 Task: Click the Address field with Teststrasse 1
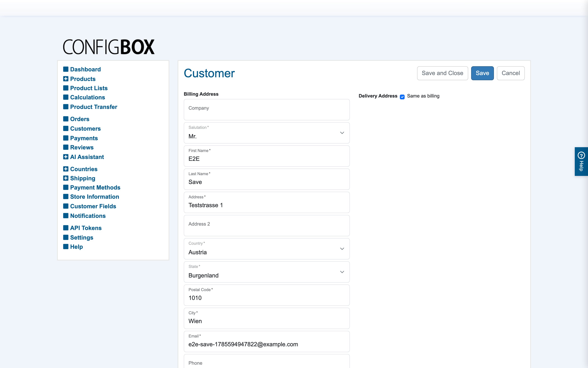tap(267, 202)
